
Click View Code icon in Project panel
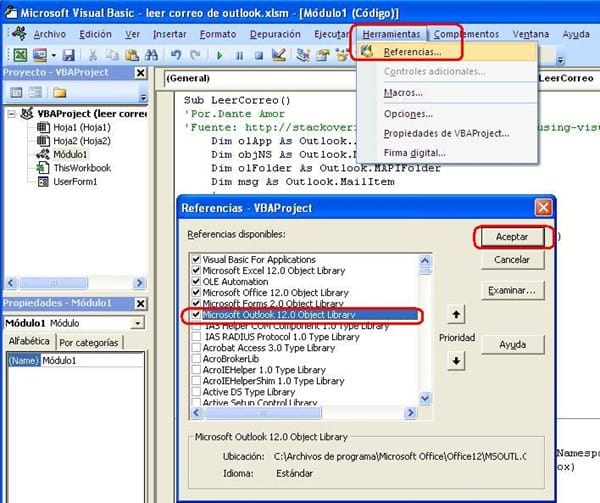click(x=16, y=92)
